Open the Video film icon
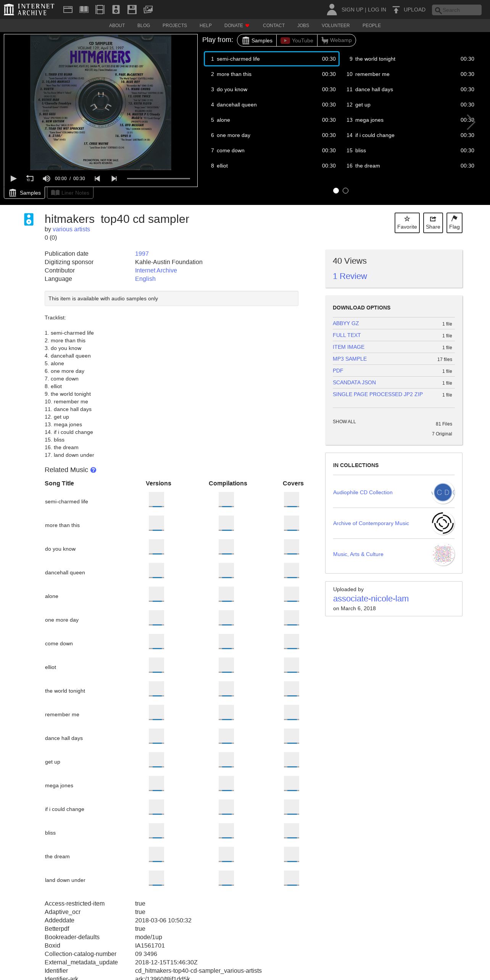Image resolution: width=490 pixels, height=980 pixels. click(100, 10)
